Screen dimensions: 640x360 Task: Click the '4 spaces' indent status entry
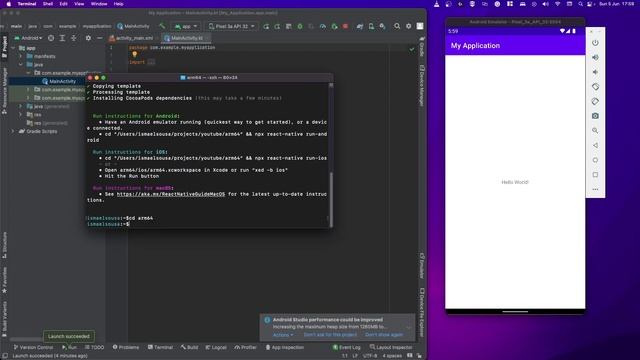392,356
